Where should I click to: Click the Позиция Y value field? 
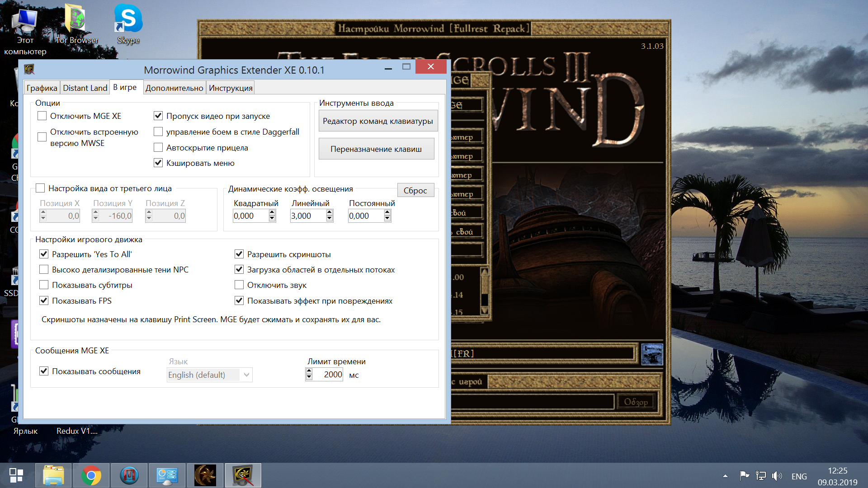point(115,216)
